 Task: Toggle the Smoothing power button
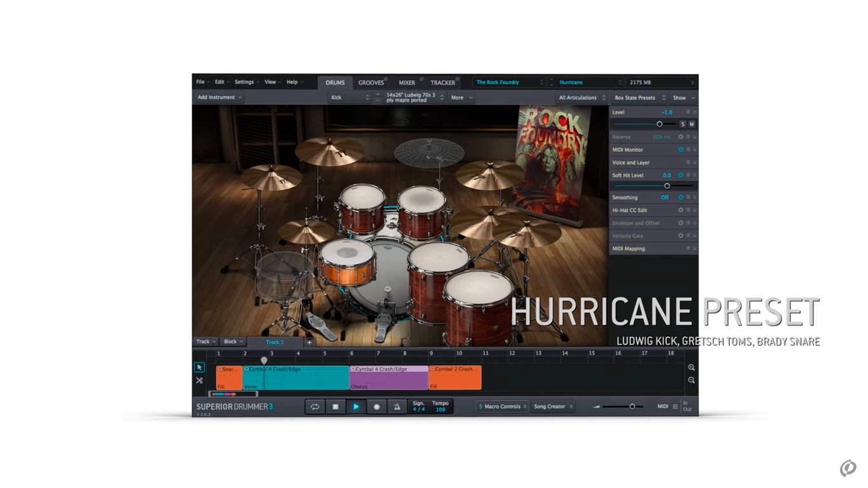(681, 198)
